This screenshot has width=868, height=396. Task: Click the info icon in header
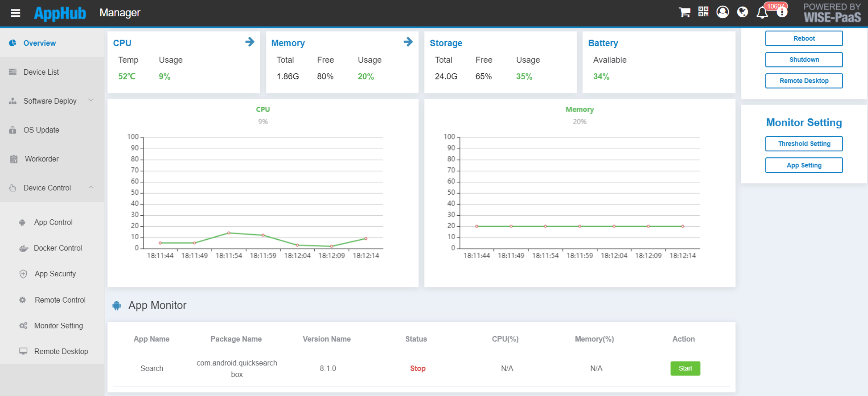(782, 13)
